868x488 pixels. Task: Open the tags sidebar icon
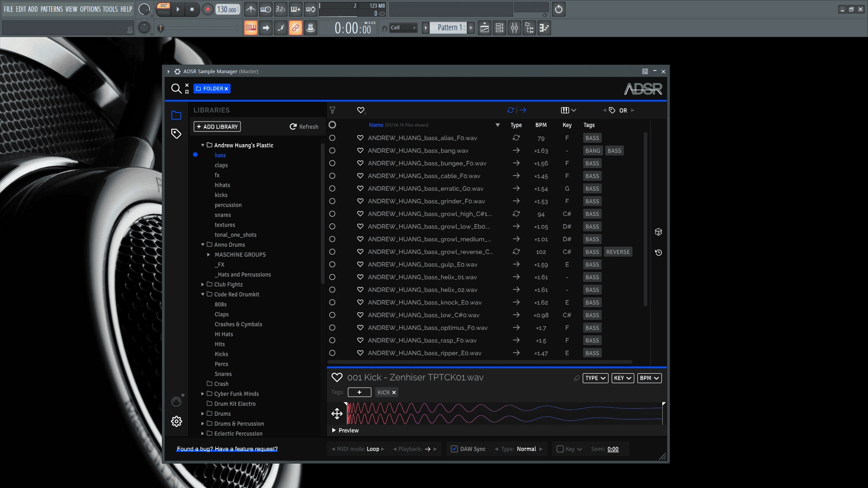(176, 134)
